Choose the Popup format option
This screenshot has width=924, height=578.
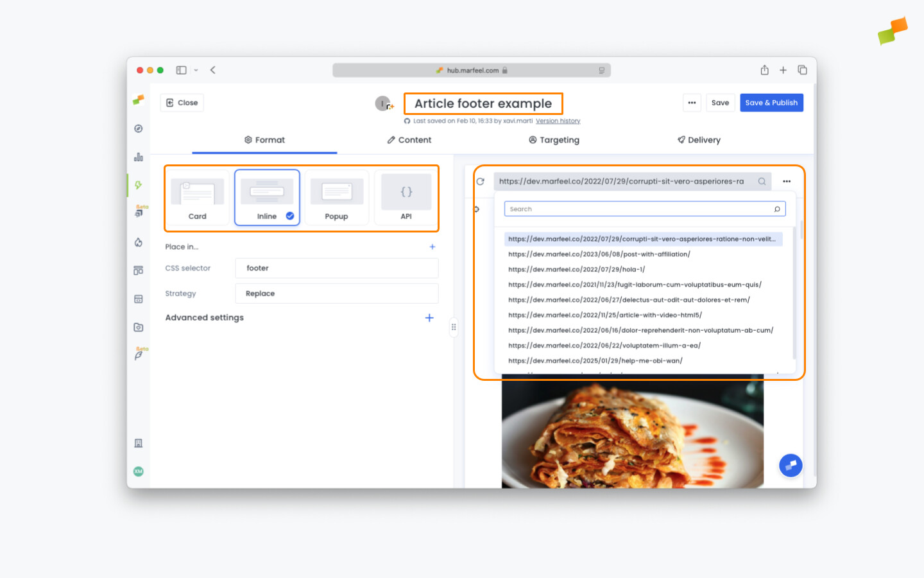[x=336, y=197]
